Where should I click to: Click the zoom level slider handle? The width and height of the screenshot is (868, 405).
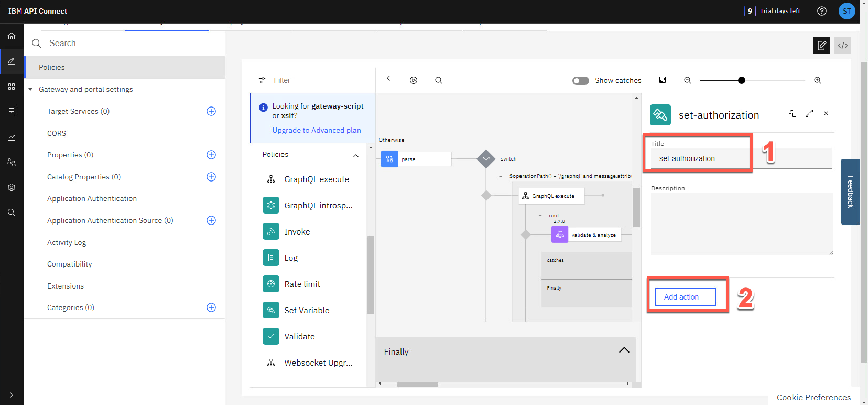coord(741,80)
